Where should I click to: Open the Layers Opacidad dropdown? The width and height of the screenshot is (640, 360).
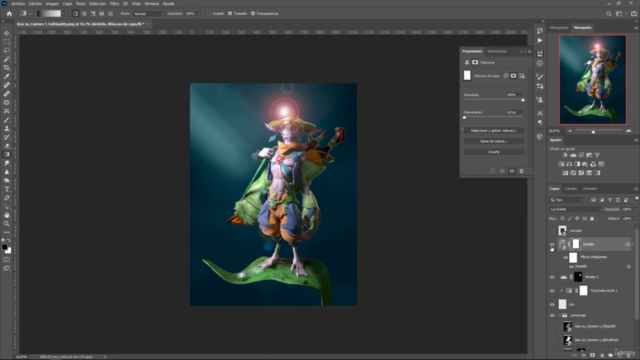(x=635, y=209)
